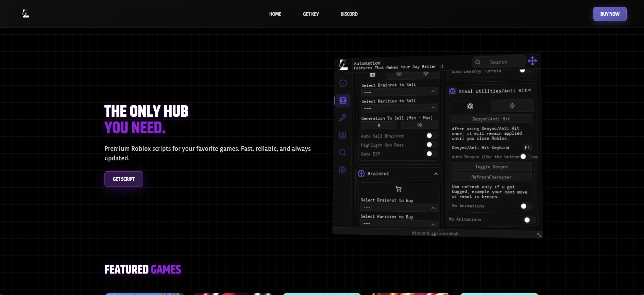Open the Automation chip sidebar icon
Viewport: 644px width, 295px height.
coord(343,100)
